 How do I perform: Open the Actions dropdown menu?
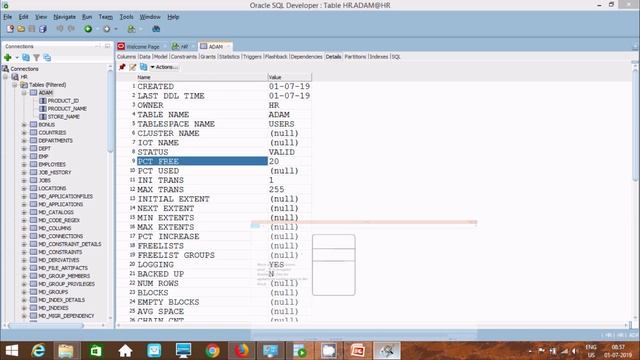pyautogui.click(x=164, y=67)
